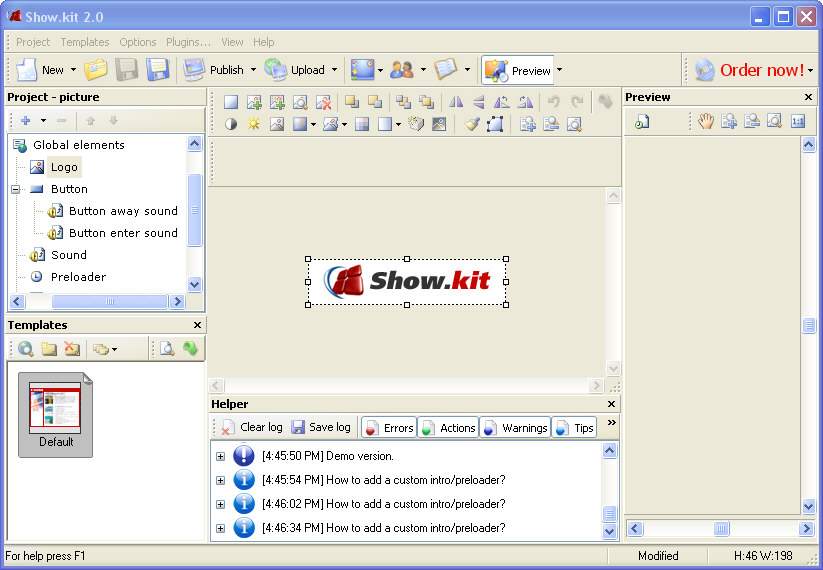Open the New button dropdown arrow
This screenshot has width=823, height=570.
pos(73,70)
